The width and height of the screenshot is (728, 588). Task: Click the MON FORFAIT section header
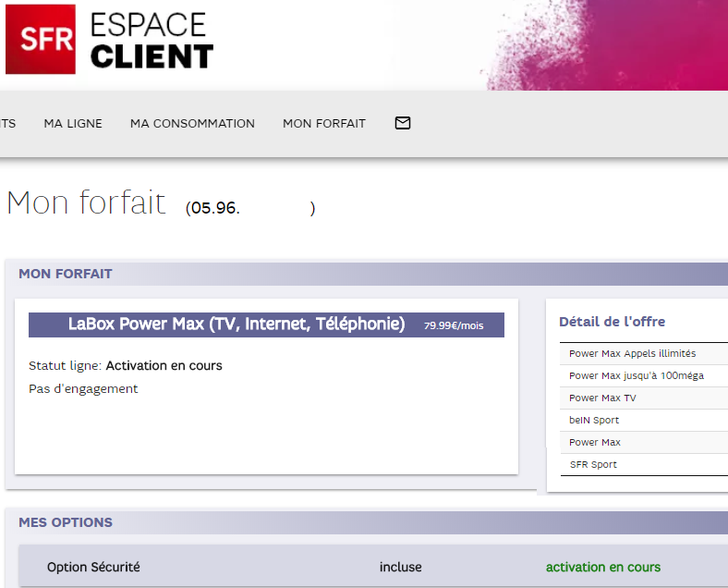(x=66, y=274)
